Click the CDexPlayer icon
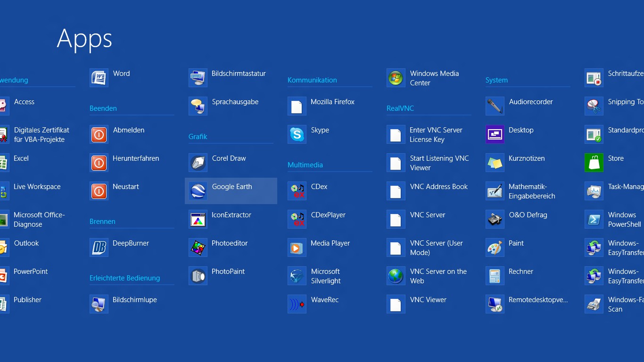This screenshot has height=362, width=644. click(x=297, y=219)
